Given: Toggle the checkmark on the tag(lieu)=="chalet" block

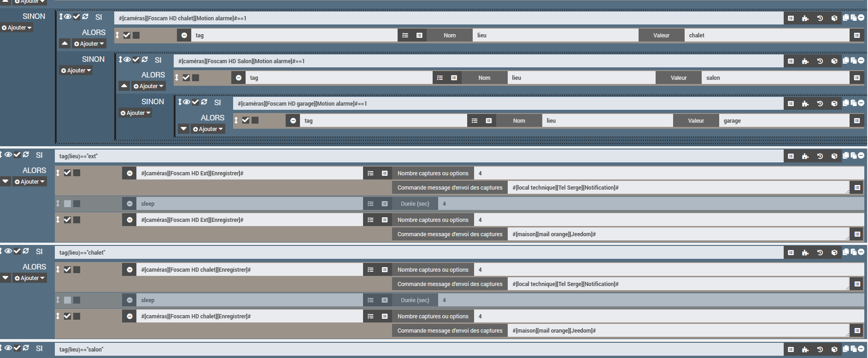Looking at the screenshot, I should tap(17, 251).
